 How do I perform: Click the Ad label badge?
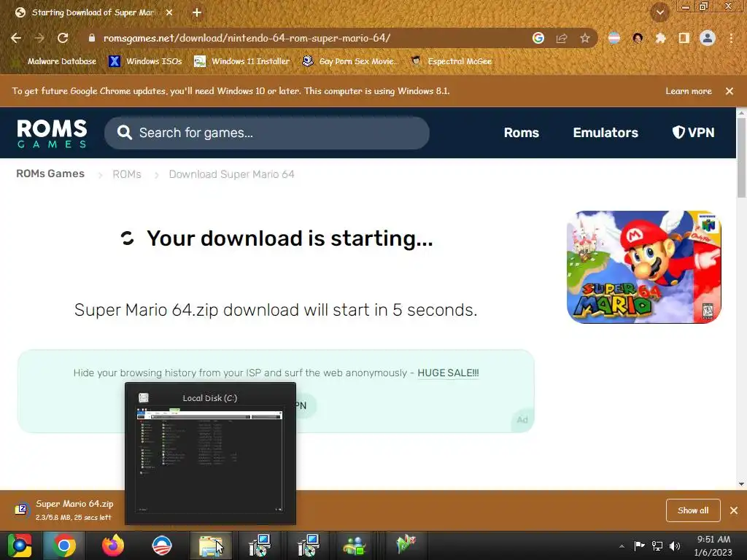coord(522,419)
